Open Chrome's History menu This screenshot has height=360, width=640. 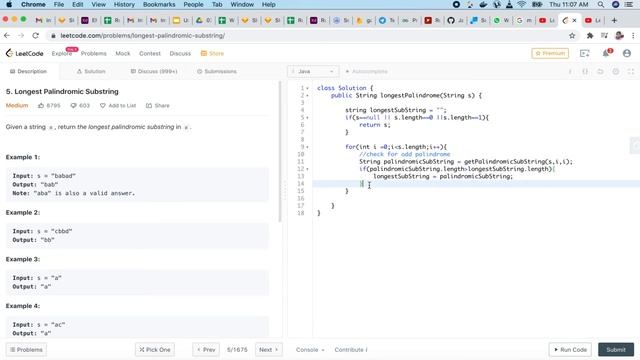[x=124, y=4]
